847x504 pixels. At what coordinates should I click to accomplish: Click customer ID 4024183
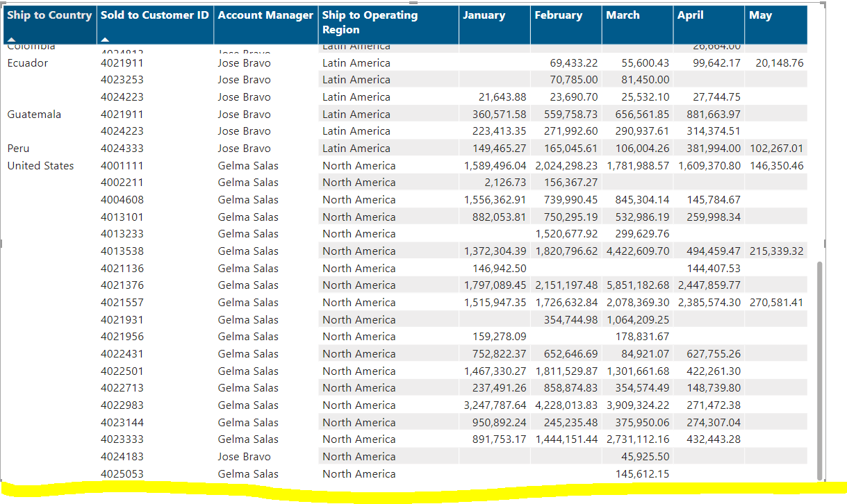click(x=122, y=457)
